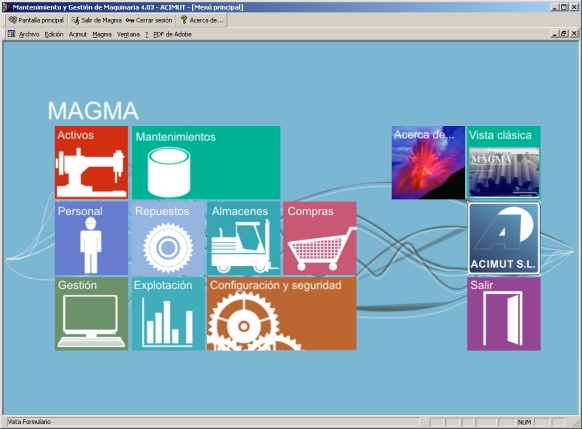Select the Personal worker tile
This screenshot has width=582, height=429.
coord(91,238)
